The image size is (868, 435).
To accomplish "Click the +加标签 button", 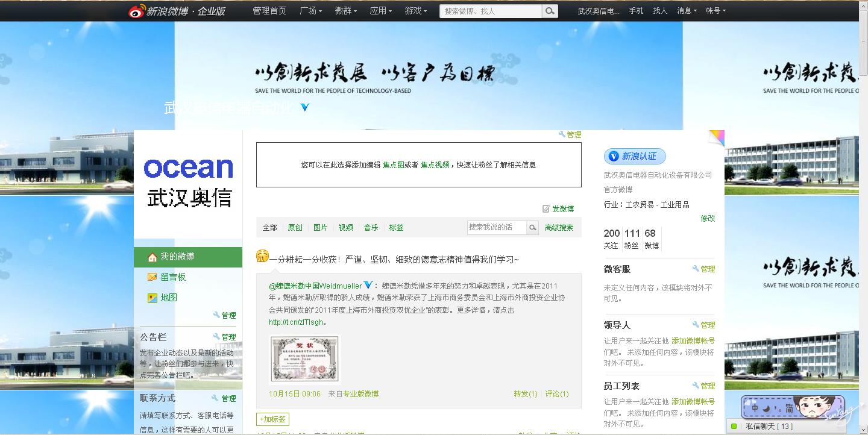I will [273, 419].
